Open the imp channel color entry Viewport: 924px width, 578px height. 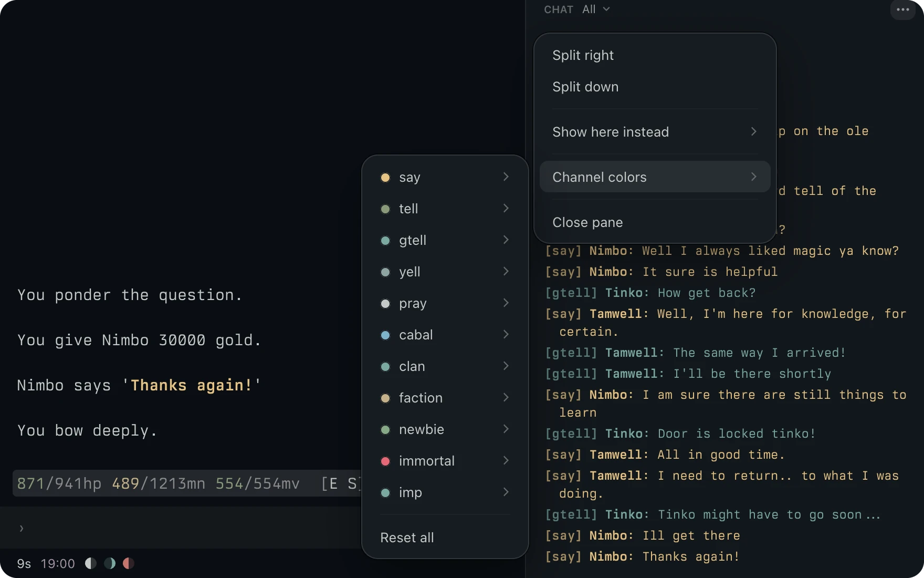[445, 492]
